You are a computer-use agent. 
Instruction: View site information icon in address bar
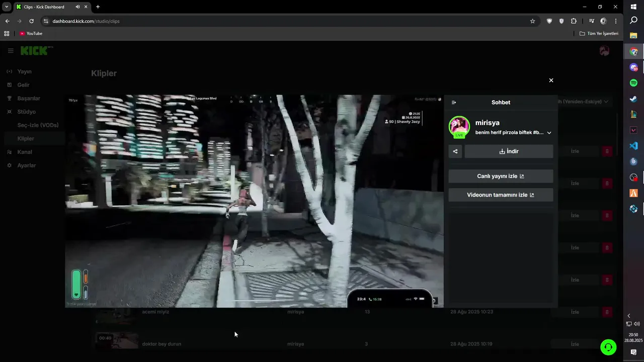pos(45,21)
